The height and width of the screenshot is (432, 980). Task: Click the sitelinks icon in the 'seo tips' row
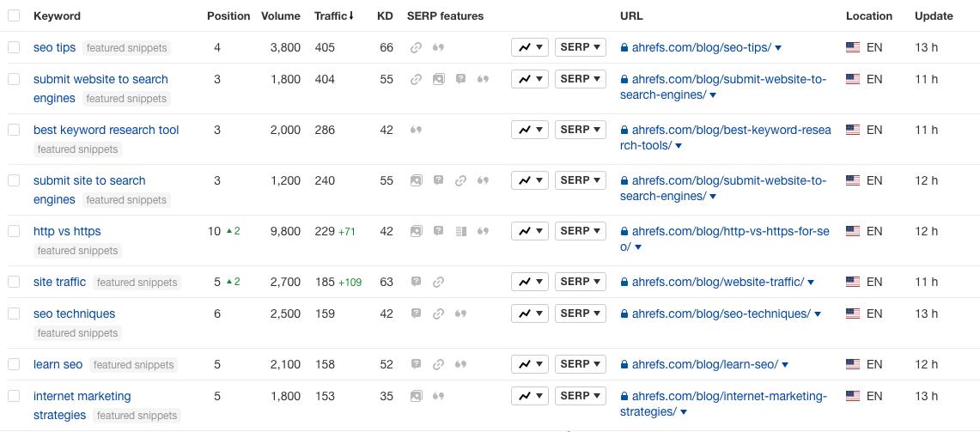click(x=417, y=47)
